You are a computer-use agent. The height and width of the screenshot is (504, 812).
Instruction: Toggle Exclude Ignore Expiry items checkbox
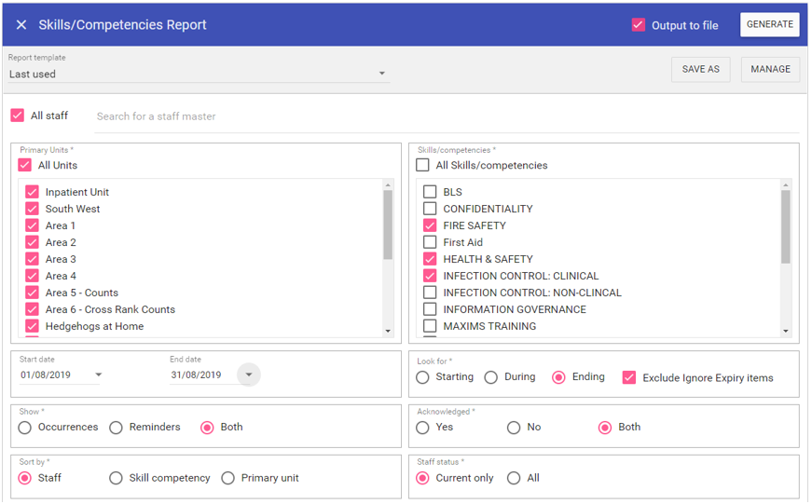pyautogui.click(x=629, y=377)
